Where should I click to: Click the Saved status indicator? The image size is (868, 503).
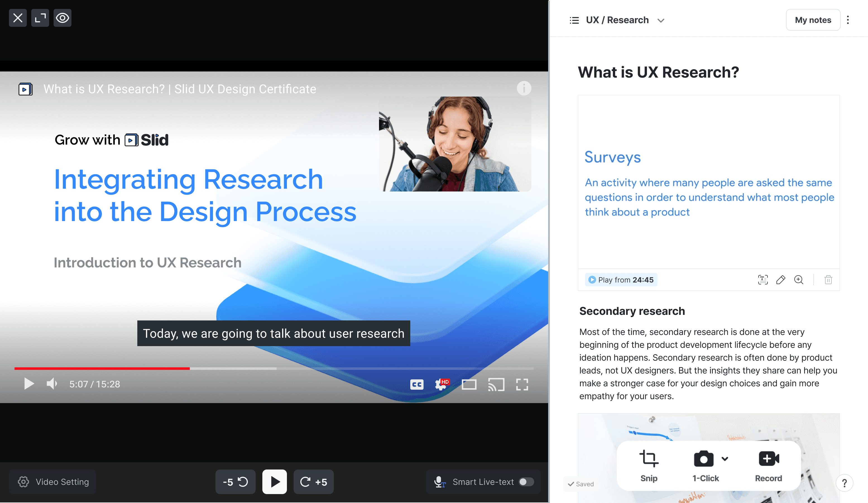581,484
